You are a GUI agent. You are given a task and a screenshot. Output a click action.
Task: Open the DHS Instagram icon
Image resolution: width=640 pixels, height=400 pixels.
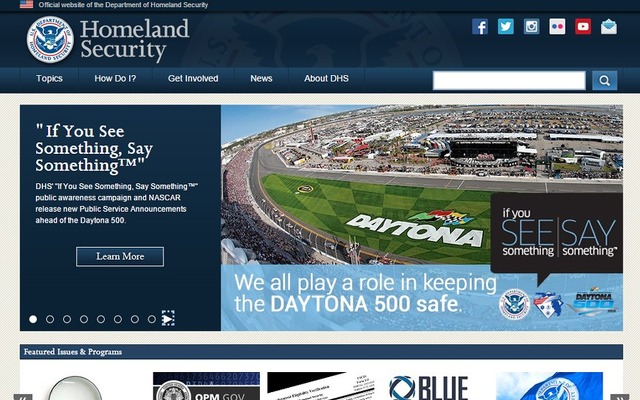(x=531, y=27)
